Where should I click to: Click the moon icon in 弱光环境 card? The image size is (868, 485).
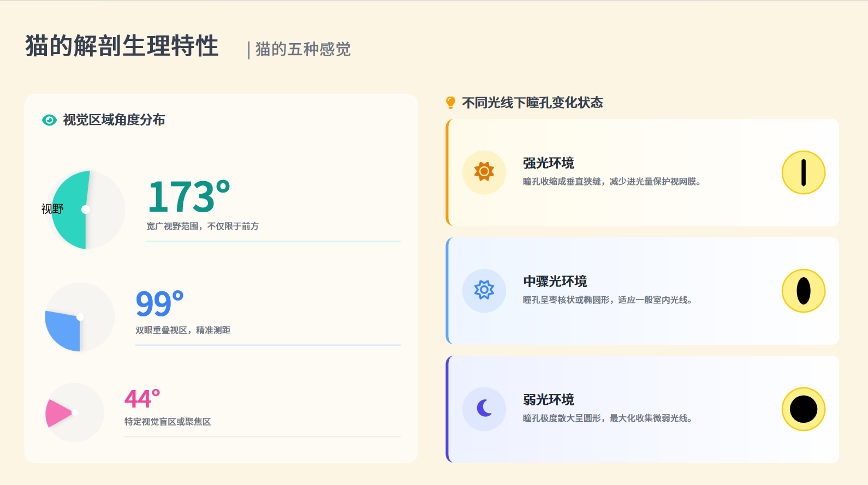[x=484, y=409]
